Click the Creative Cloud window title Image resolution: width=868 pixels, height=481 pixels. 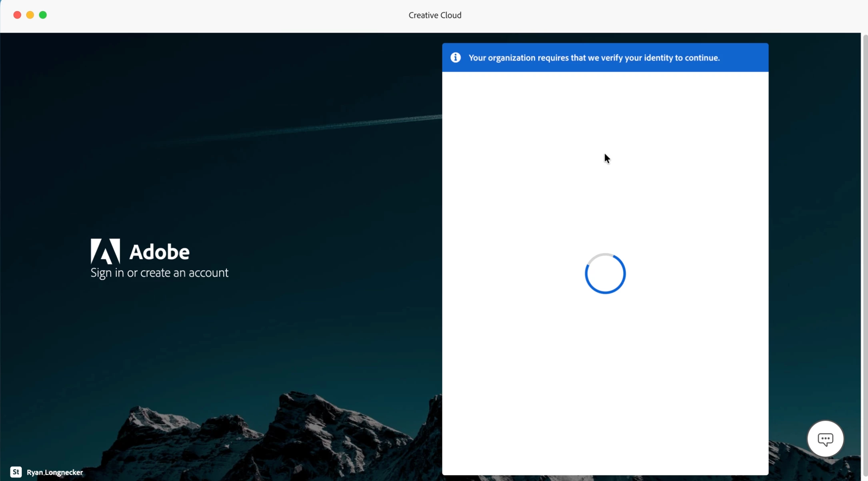(435, 15)
